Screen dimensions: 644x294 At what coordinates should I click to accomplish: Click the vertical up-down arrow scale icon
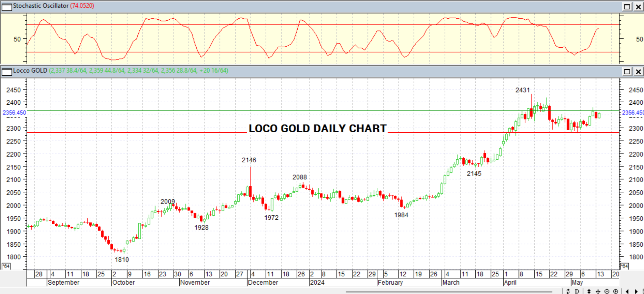(x=589, y=291)
